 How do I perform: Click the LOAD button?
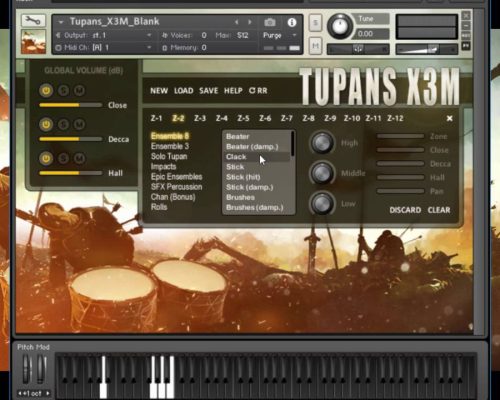point(184,91)
